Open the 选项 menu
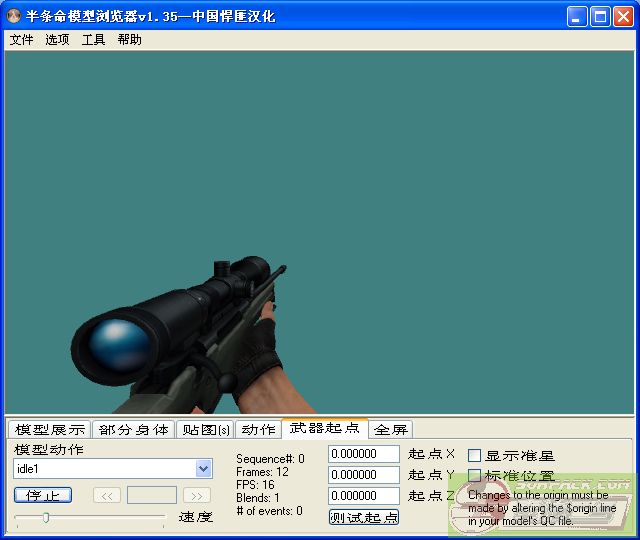Screen dimensions: 640x540 tap(57, 40)
